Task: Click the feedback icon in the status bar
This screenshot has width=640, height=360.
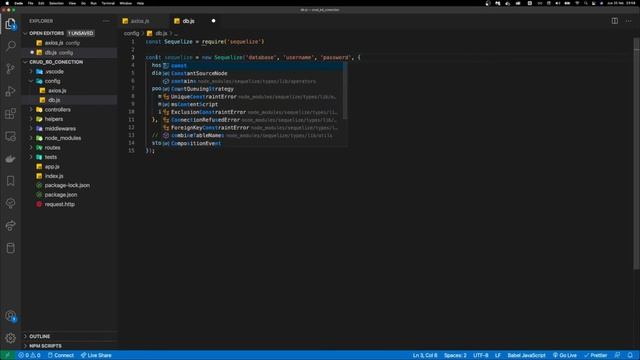Action: (618, 355)
